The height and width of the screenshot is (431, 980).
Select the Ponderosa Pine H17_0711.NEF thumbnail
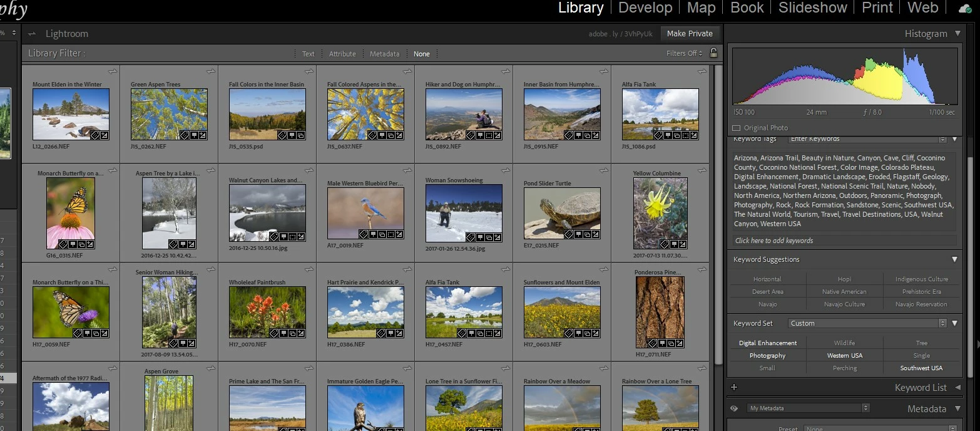660,312
